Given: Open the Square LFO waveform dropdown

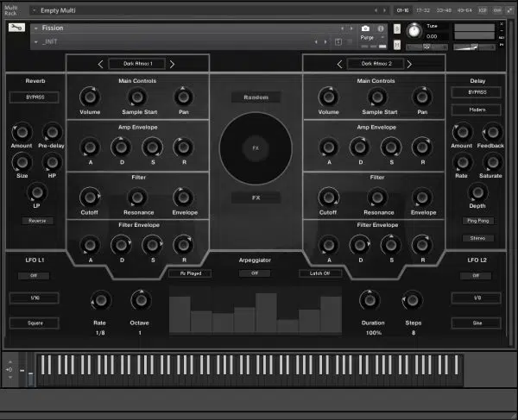Looking at the screenshot, I should pyautogui.click(x=35, y=323).
